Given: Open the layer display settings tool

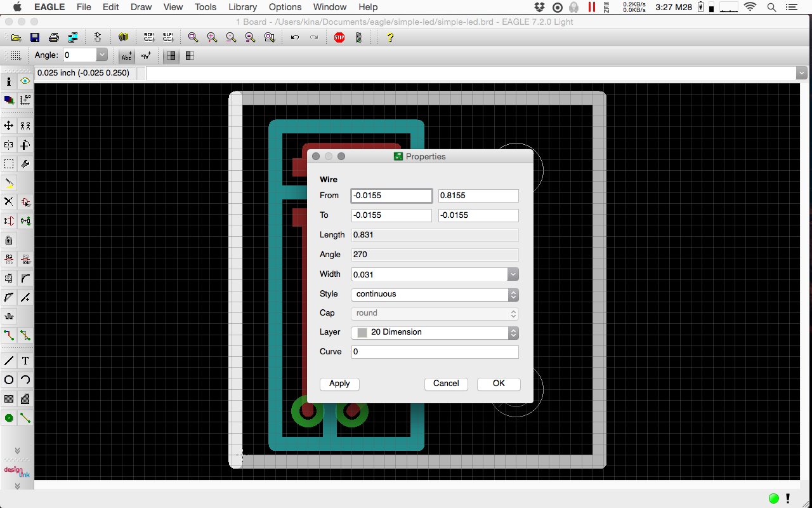Looking at the screenshot, I should pyautogui.click(x=9, y=100).
